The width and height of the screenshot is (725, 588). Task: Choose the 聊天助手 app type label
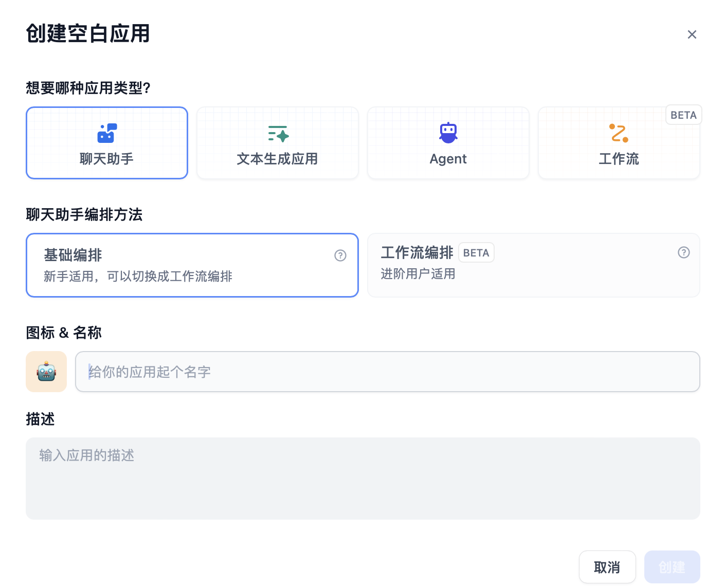coord(107,159)
